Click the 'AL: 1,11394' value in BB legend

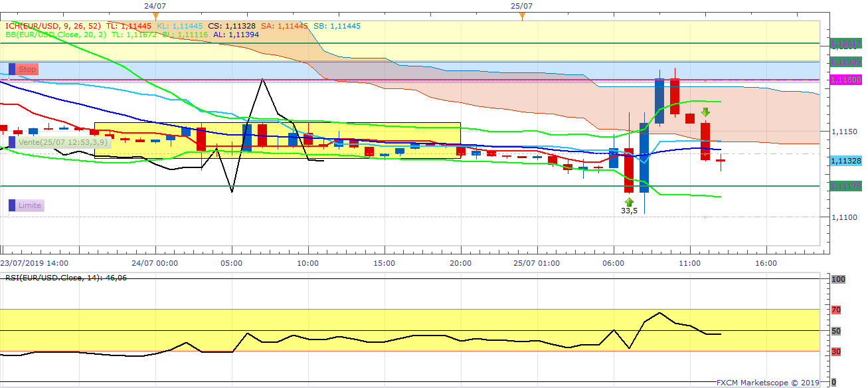[x=236, y=34]
